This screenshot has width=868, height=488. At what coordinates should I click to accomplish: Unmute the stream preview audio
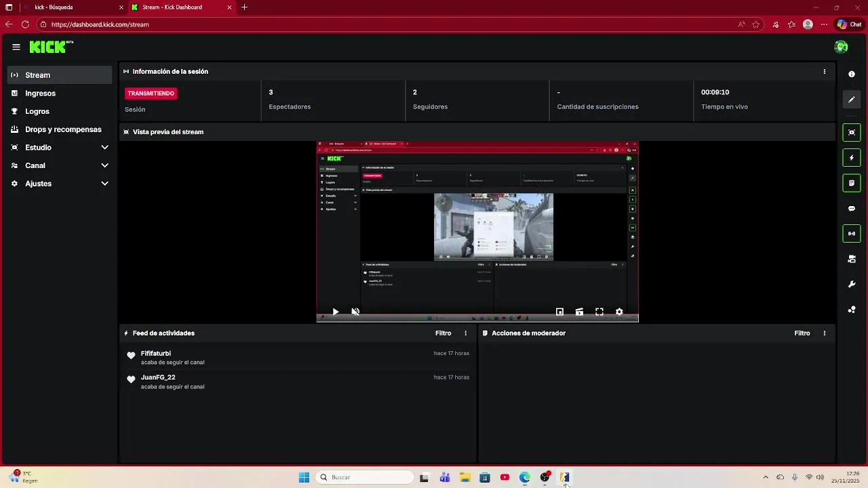pyautogui.click(x=355, y=312)
